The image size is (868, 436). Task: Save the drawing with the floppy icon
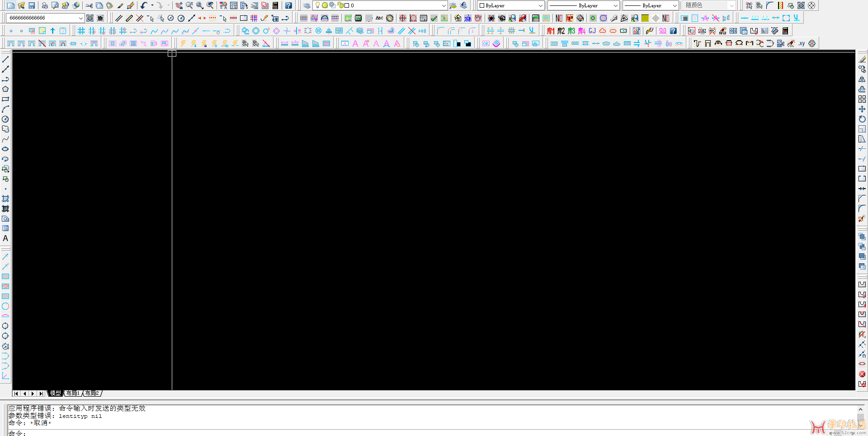pyautogui.click(x=32, y=5)
